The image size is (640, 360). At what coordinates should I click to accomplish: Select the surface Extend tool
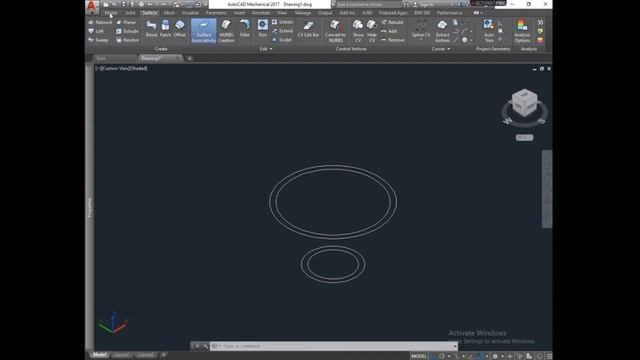[x=282, y=31]
